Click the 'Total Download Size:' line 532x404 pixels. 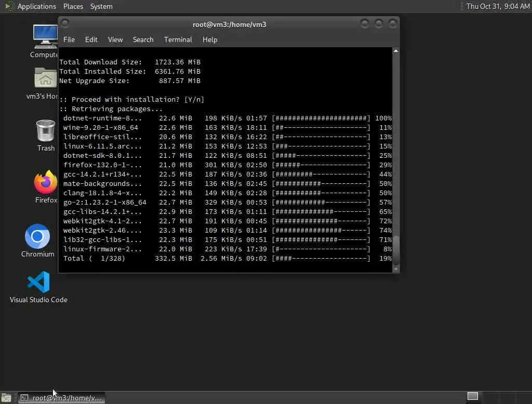tap(130, 62)
